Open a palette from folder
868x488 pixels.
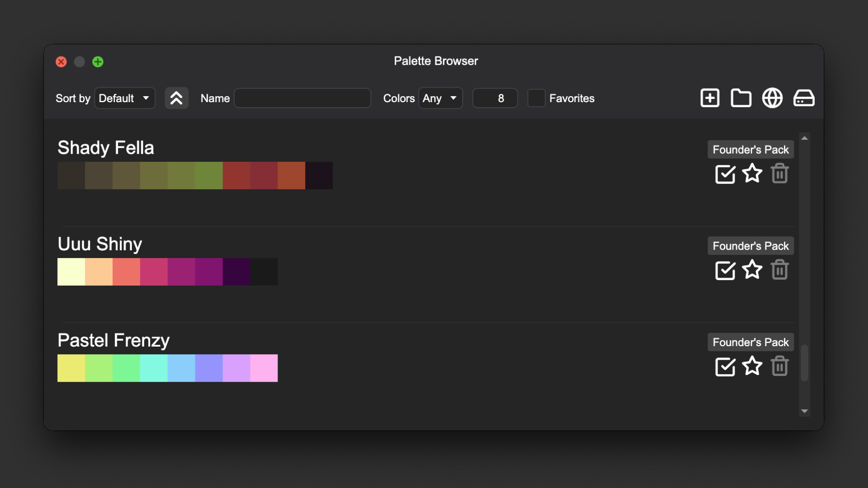pos(741,98)
